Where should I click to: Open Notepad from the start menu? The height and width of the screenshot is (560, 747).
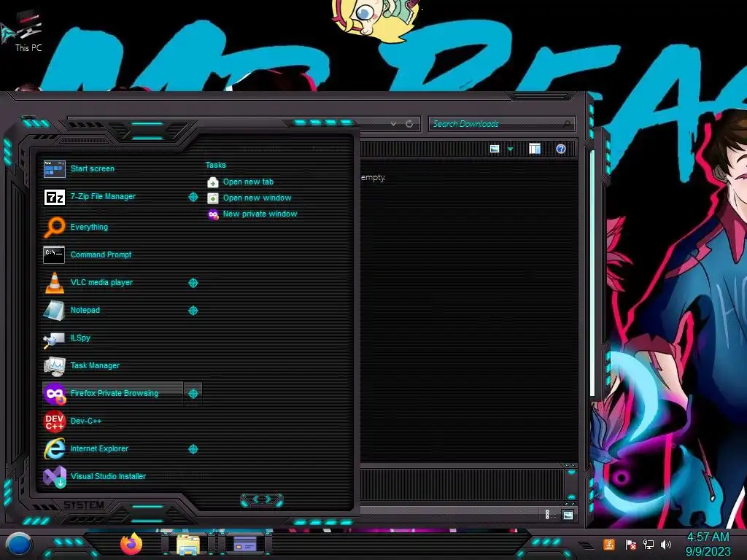(x=112, y=310)
